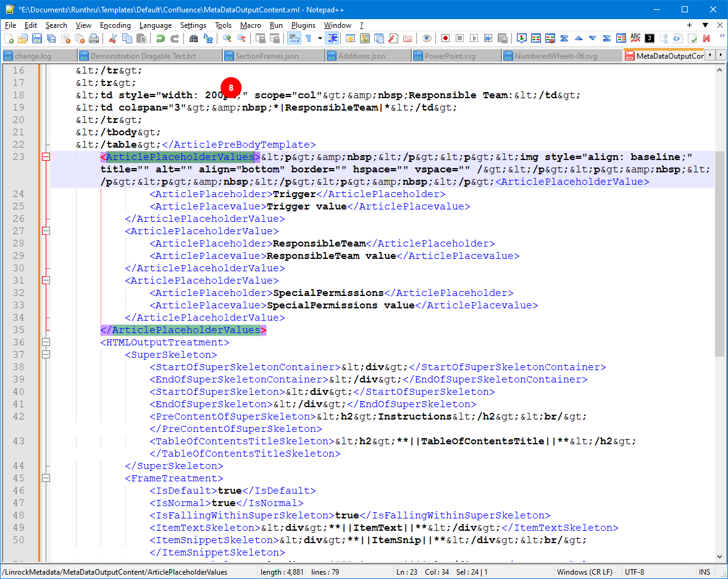Start macro recording with the red record icon
The width and height of the screenshot is (728, 579).
pyautogui.click(x=445, y=38)
